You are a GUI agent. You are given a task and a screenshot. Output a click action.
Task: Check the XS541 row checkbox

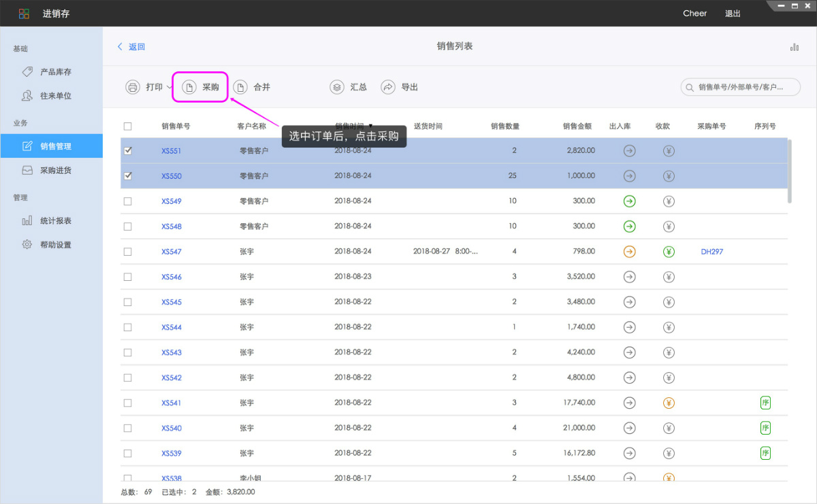(127, 403)
